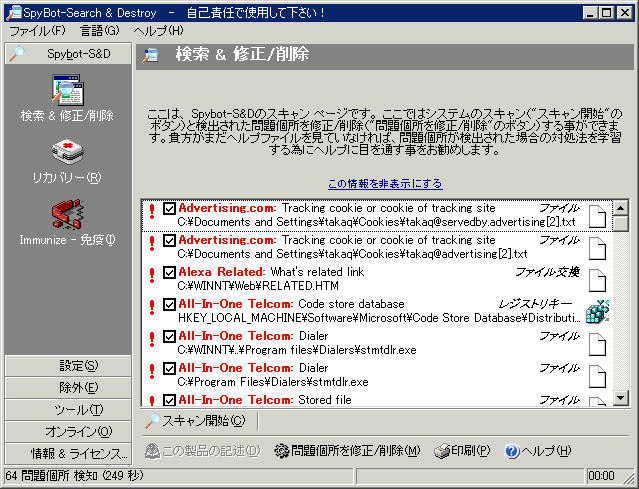Expand the 除外(E) sidebar section
Image resolution: width=639 pixels, height=489 pixels.
pos(68,388)
